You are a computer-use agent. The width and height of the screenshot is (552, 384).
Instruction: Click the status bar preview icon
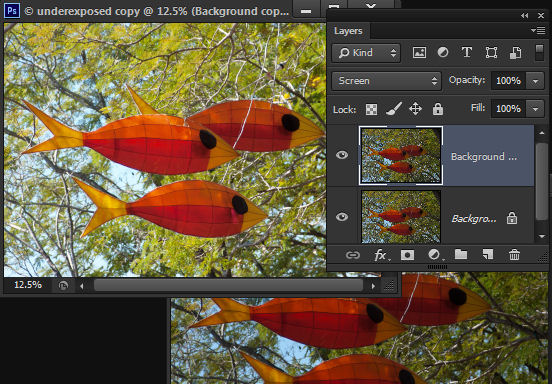point(63,285)
